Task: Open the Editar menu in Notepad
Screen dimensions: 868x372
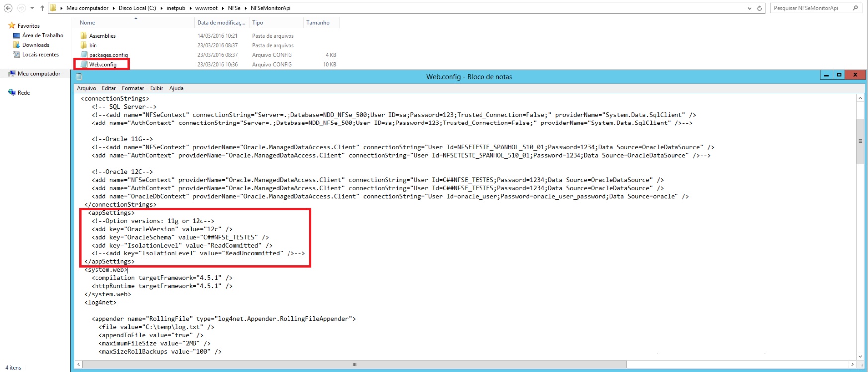Action: tap(109, 88)
